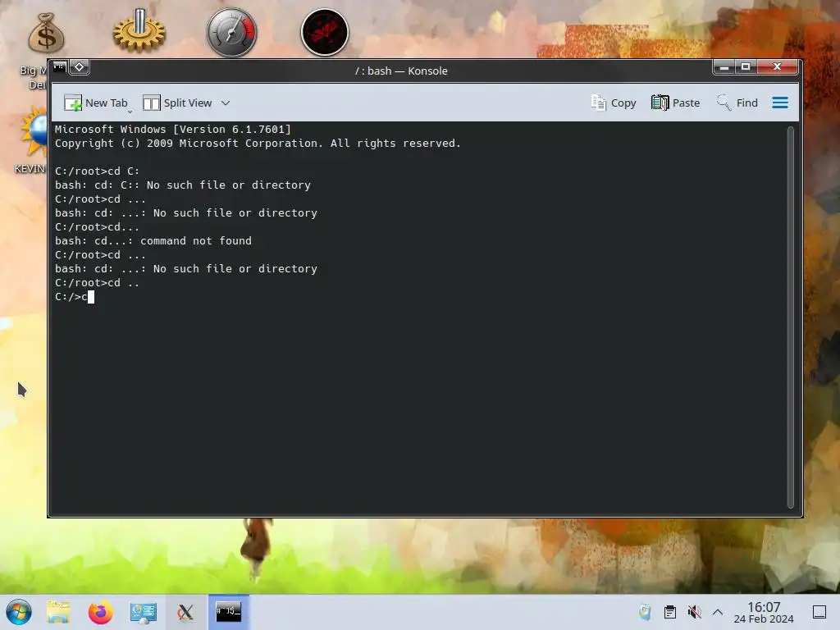The image size is (840, 630).
Task: Open the speedometer gauge desktop icon
Action: [232, 33]
